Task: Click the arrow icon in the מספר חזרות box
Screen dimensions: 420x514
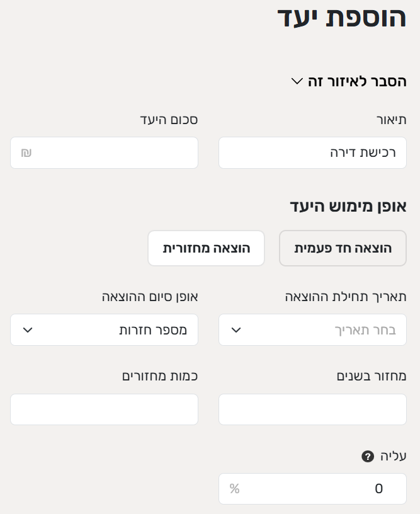Action: [28, 330]
